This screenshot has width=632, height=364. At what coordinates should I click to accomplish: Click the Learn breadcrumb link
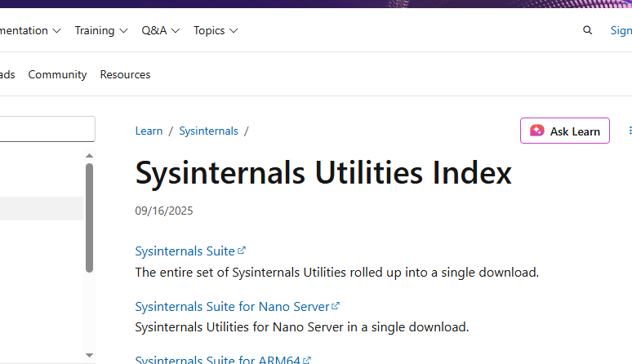(x=149, y=131)
